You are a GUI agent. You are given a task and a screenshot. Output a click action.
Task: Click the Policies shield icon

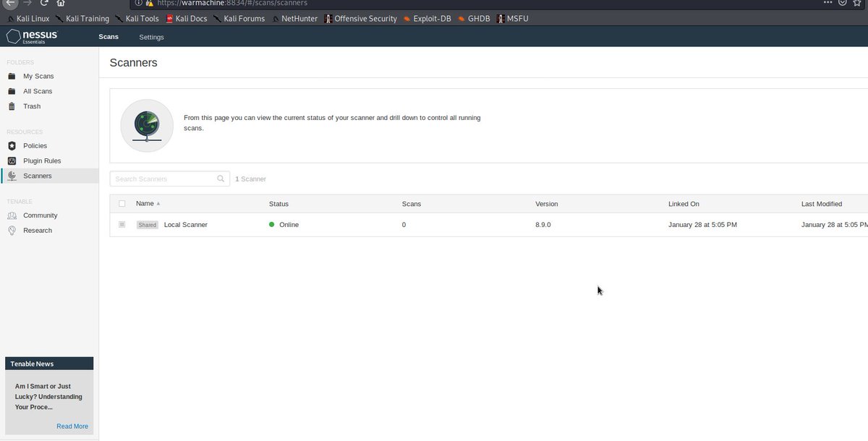pyautogui.click(x=12, y=145)
